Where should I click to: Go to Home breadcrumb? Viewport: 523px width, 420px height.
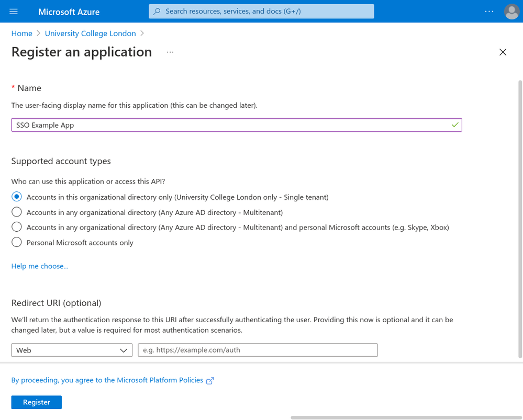point(21,33)
